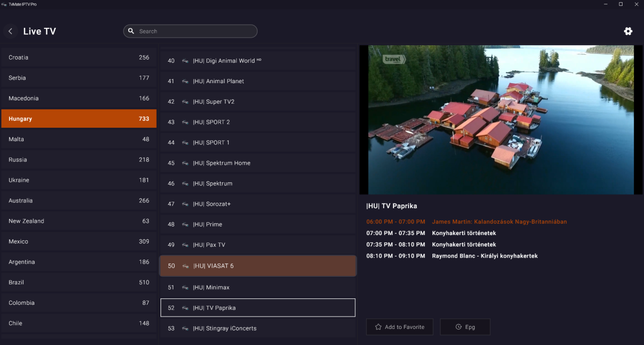Switch to the Serbia channel group
The width and height of the screenshot is (644, 345).
(x=78, y=78)
